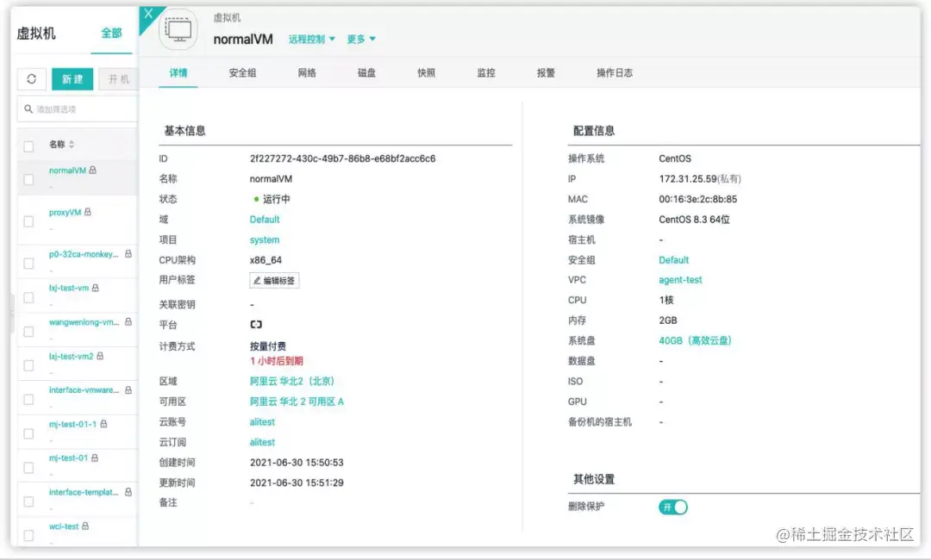Click the 新建 create button
The height and width of the screenshot is (560, 931).
tap(72, 78)
